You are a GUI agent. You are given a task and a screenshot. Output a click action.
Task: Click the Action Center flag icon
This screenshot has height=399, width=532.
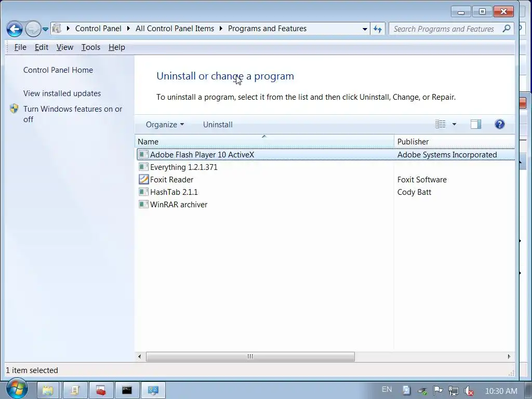(x=438, y=391)
